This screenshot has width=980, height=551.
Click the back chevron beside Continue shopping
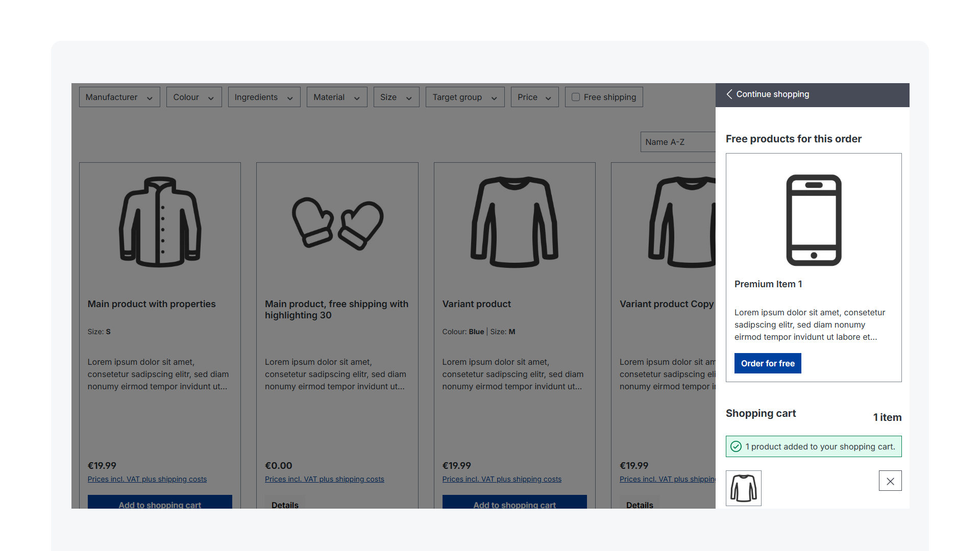click(729, 94)
